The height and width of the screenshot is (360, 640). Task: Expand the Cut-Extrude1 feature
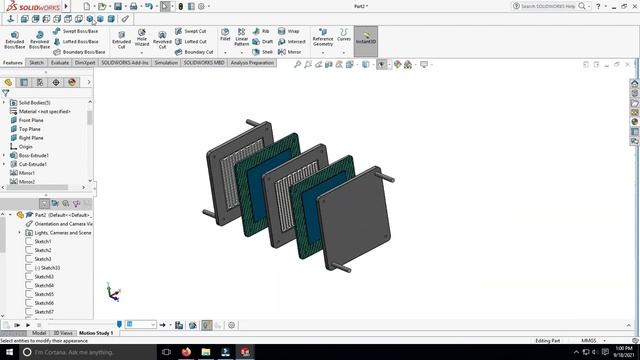tap(4, 164)
